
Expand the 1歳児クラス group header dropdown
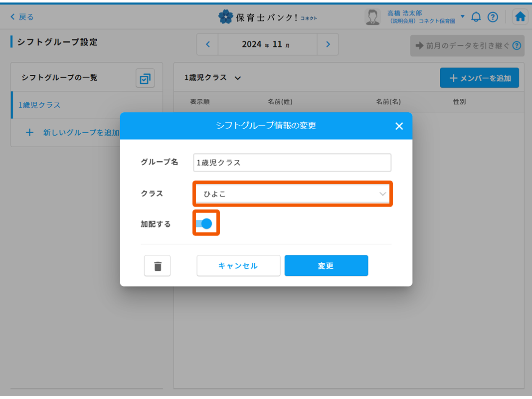(x=238, y=78)
